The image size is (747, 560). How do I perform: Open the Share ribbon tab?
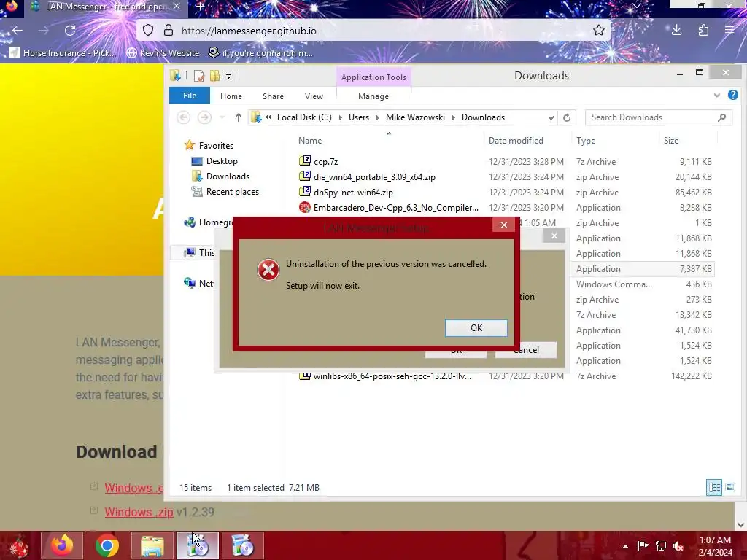(x=273, y=96)
